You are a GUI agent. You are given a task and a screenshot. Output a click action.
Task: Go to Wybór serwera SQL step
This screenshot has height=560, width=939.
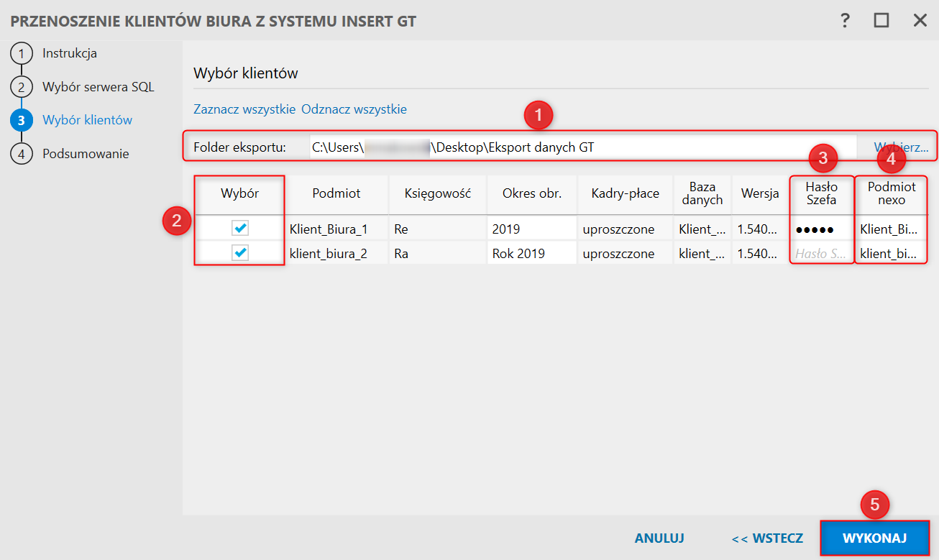point(99,87)
